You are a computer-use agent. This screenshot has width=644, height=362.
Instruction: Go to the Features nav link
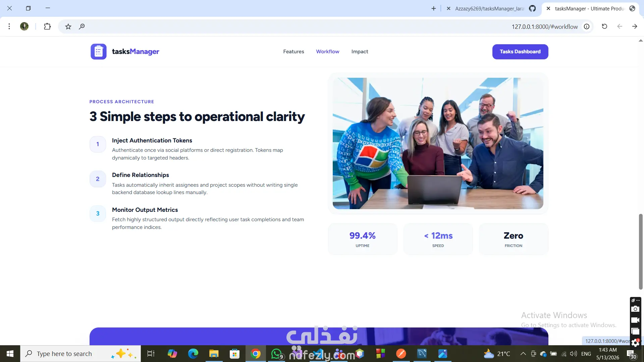click(x=293, y=52)
